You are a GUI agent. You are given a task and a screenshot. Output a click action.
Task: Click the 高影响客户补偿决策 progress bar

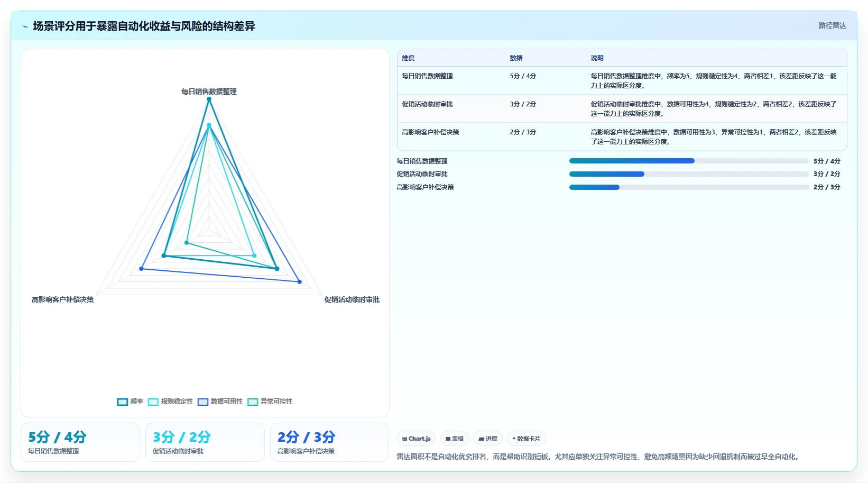point(689,187)
